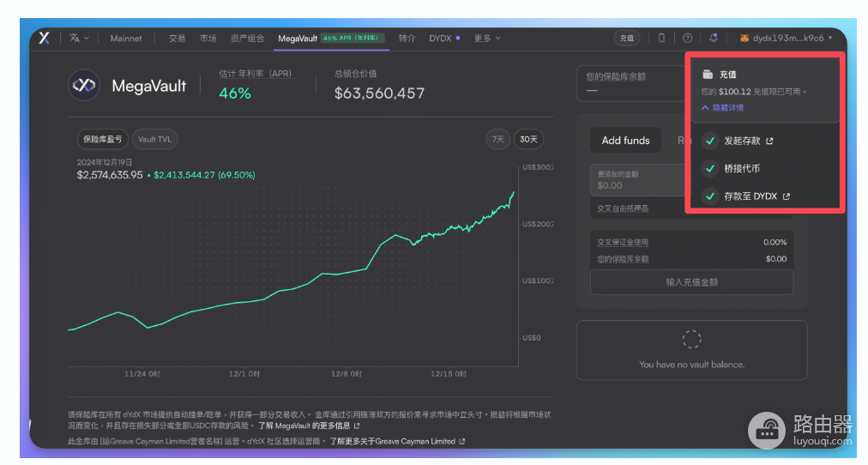Image resolution: width=868 pixels, height=465 pixels.
Task: Select the 保险库盈亏 chart toggle
Action: click(x=102, y=139)
